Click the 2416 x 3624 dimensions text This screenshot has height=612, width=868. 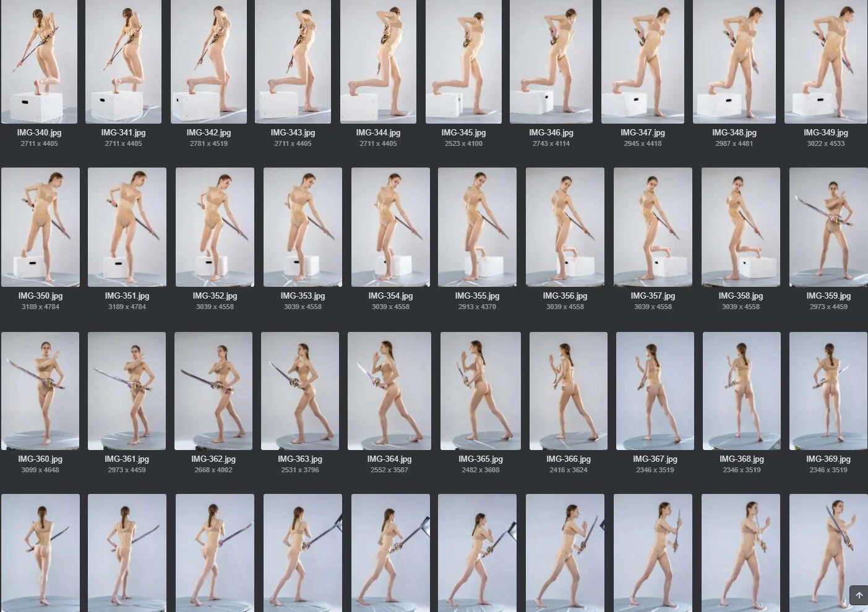pyautogui.click(x=569, y=470)
